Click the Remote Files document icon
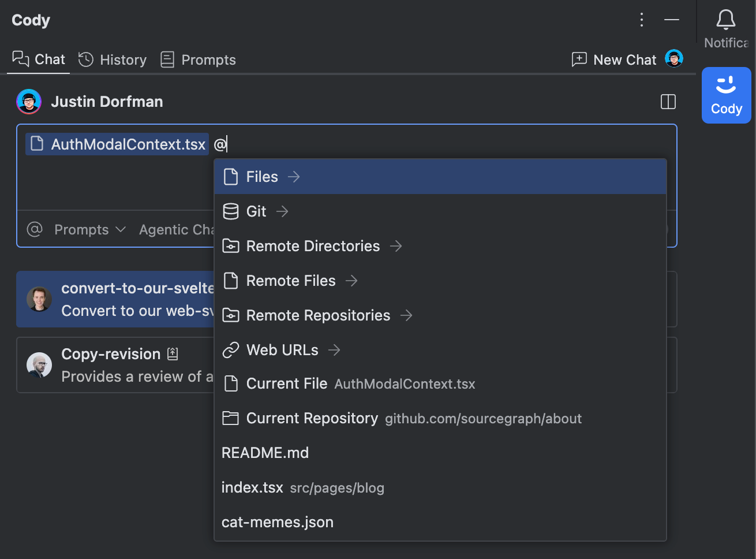 pos(231,281)
